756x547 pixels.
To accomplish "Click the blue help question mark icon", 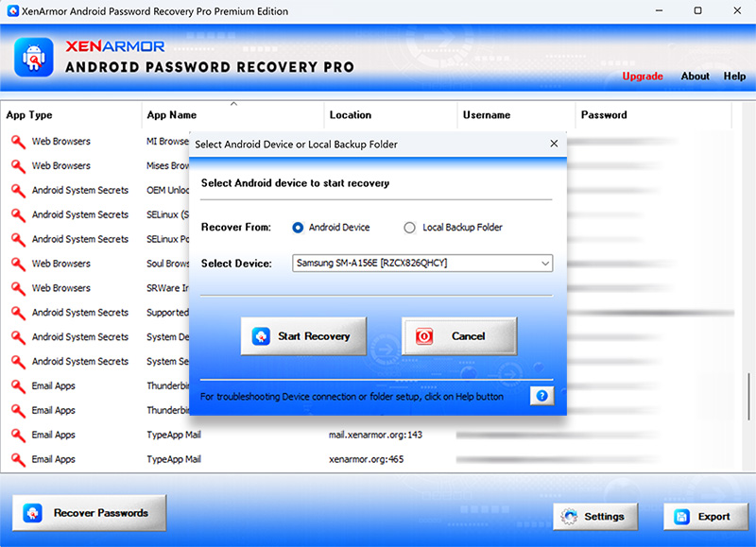I will [x=541, y=396].
